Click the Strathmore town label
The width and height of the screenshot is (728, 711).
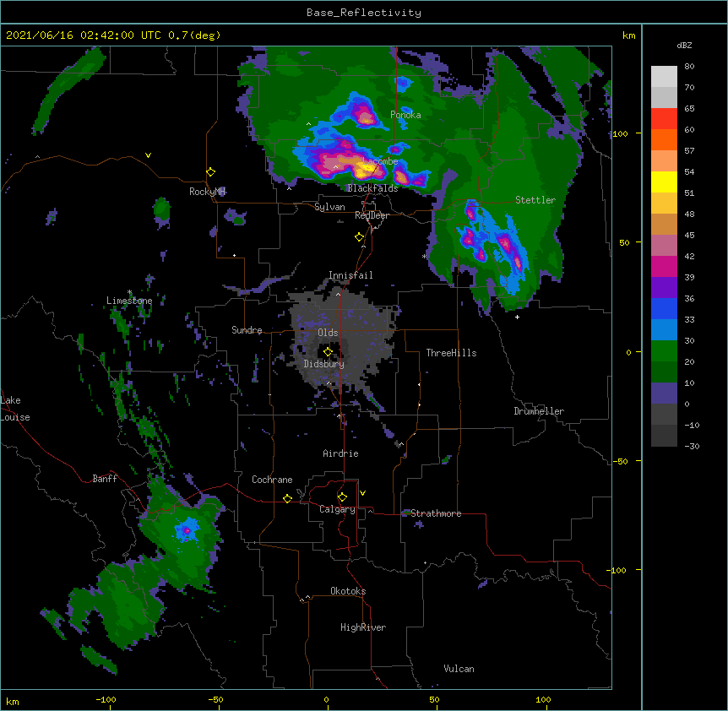coord(436,513)
